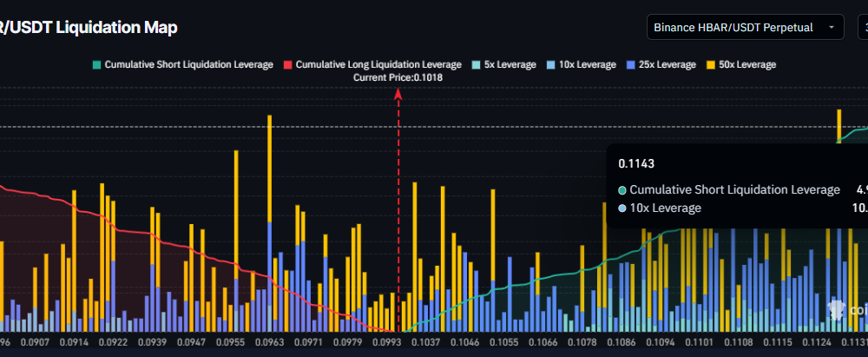Click the yellow 50x Leverage legend swatch
This screenshot has width=868, height=357.
click(x=710, y=65)
